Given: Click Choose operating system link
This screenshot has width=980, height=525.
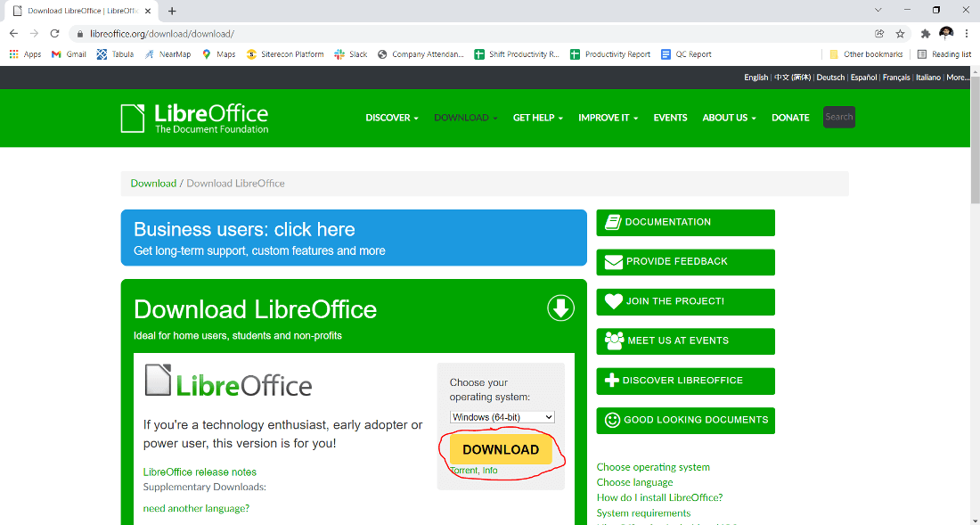Looking at the screenshot, I should coord(653,467).
